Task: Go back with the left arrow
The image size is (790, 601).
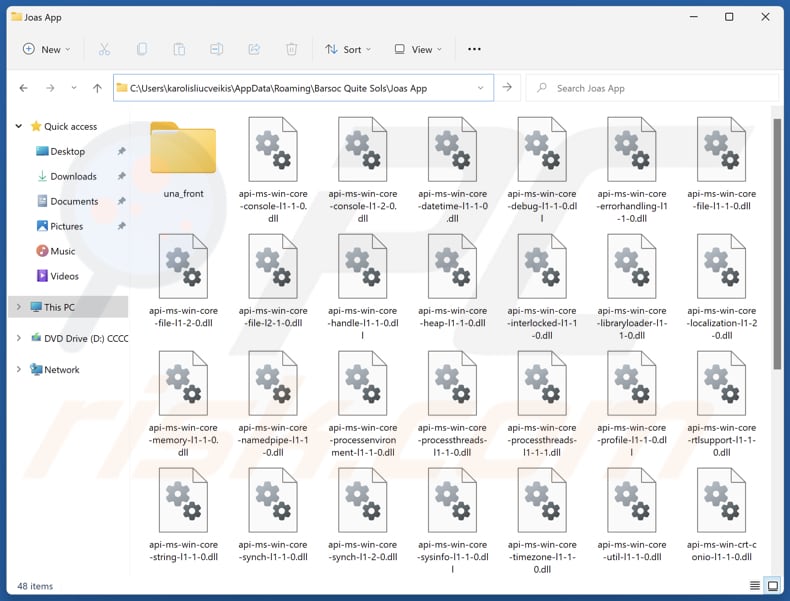Action: tap(23, 88)
